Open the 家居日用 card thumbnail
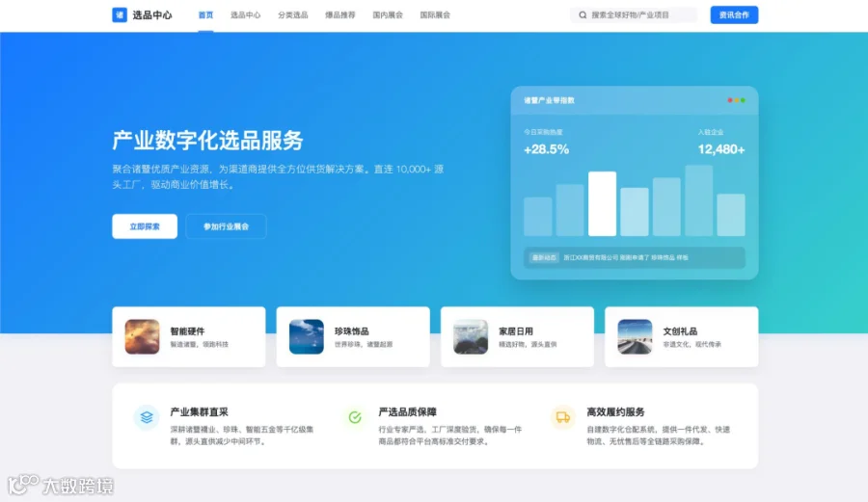 click(x=471, y=336)
